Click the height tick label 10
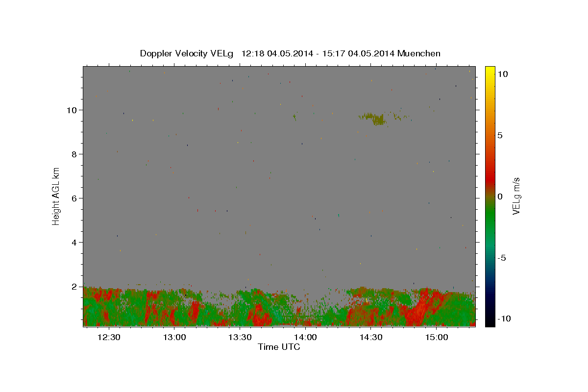Image resolution: width=588 pixels, height=392 pixels. (x=73, y=110)
